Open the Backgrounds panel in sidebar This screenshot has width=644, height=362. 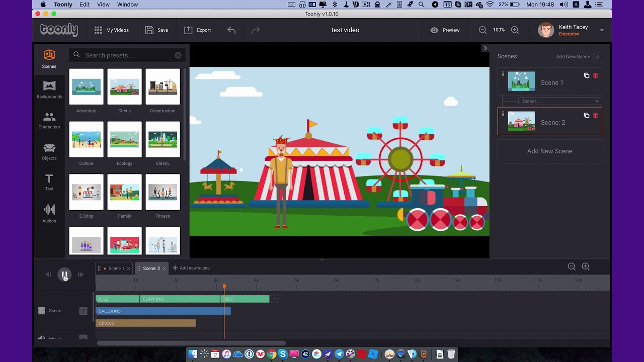click(49, 90)
